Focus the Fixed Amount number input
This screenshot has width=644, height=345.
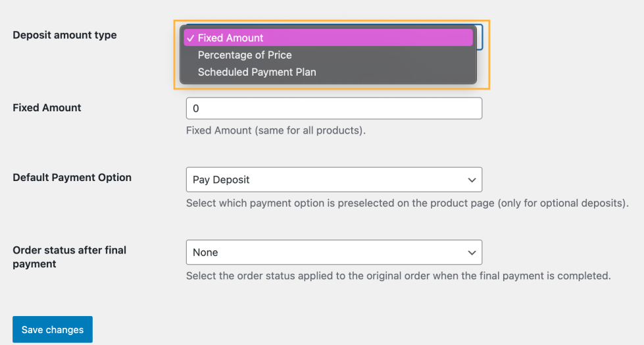point(334,109)
